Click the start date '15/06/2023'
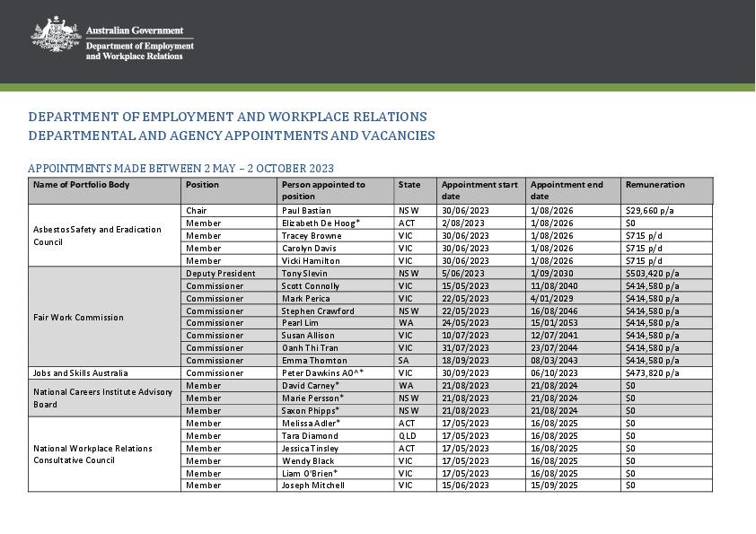Image resolution: width=756 pixels, height=534 pixels. [465, 485]
